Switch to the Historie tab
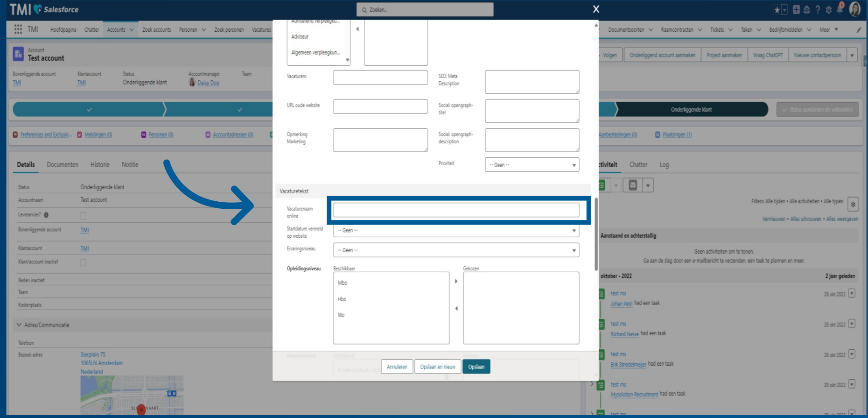The height and width of the screenshot is (418, 868). (100, 164)
